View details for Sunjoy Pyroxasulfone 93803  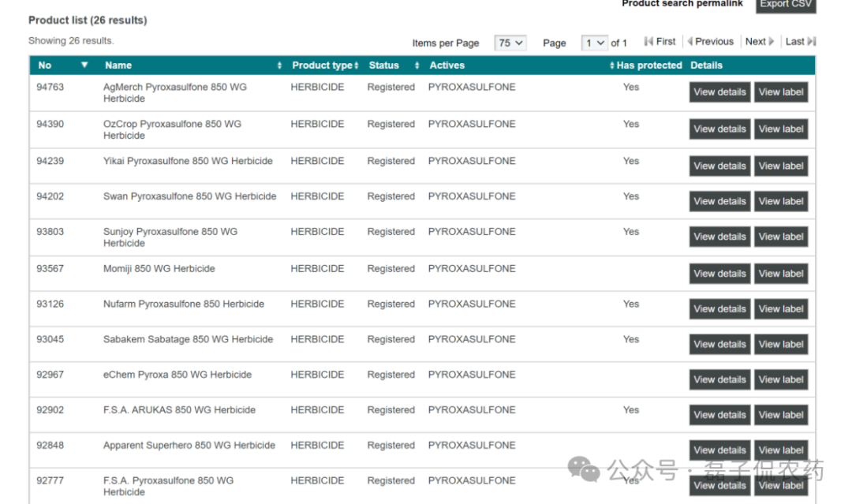pos(720,237)
